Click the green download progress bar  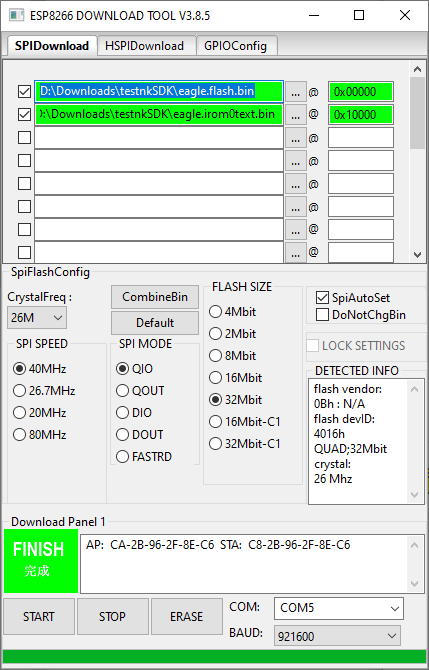pyautogui.click(x=214, y=657)
